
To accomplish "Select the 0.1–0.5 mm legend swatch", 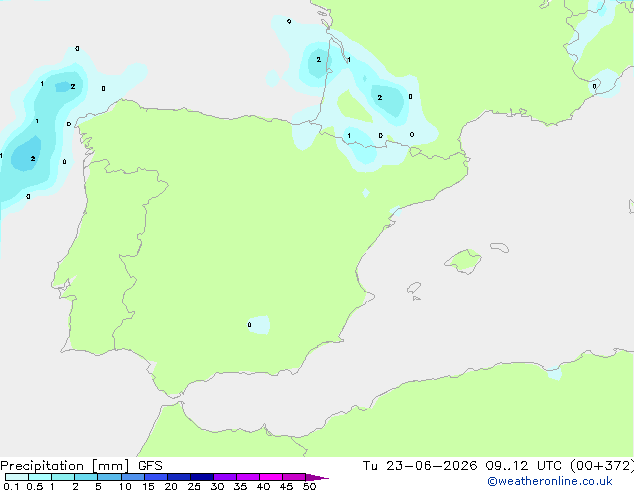I will pyautogui.click(x=17, y=477).
